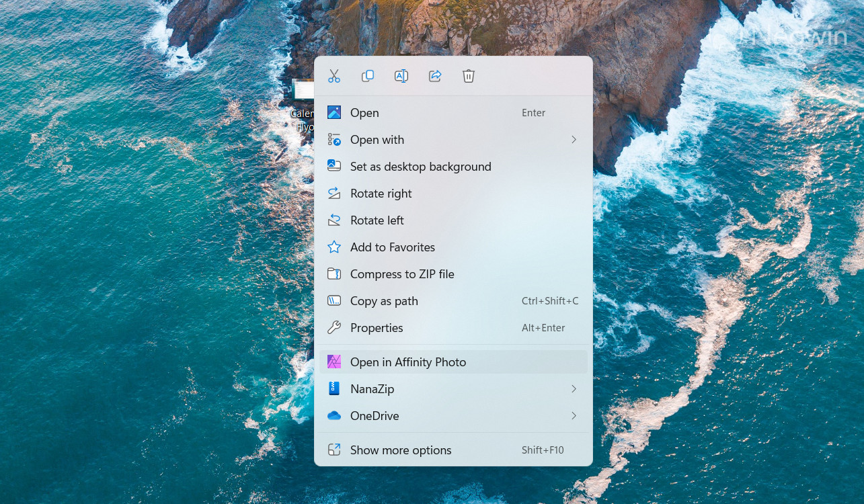Expand the NanaZip submenu chevron
864x504 pixels.
[x=574, y=389]
